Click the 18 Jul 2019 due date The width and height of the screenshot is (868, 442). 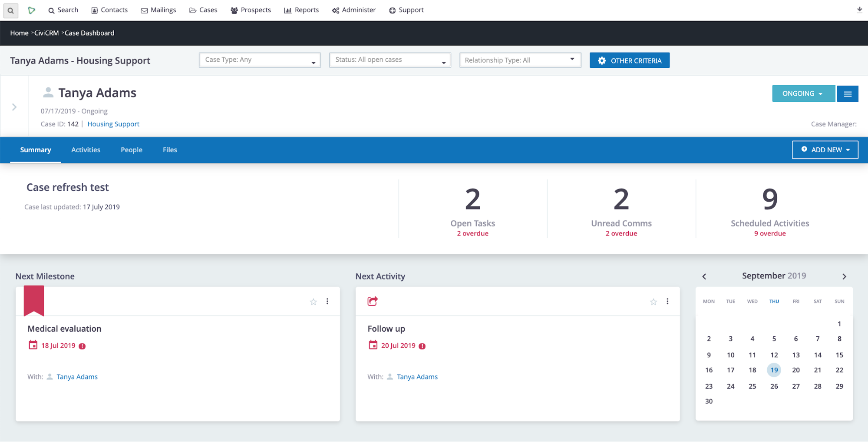coord(58,346)
